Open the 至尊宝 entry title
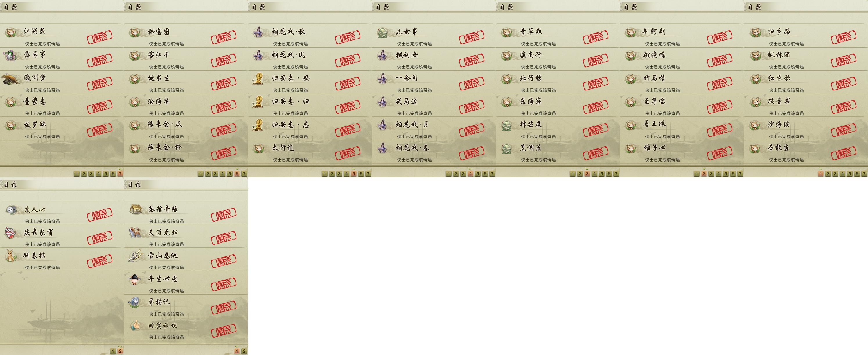Viewport: 868px width, 355px height. [654, 101]
